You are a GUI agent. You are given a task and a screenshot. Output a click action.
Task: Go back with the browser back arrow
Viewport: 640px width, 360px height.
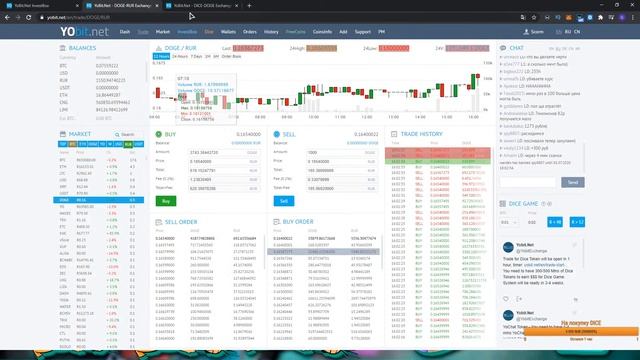(x=7, y=18)
